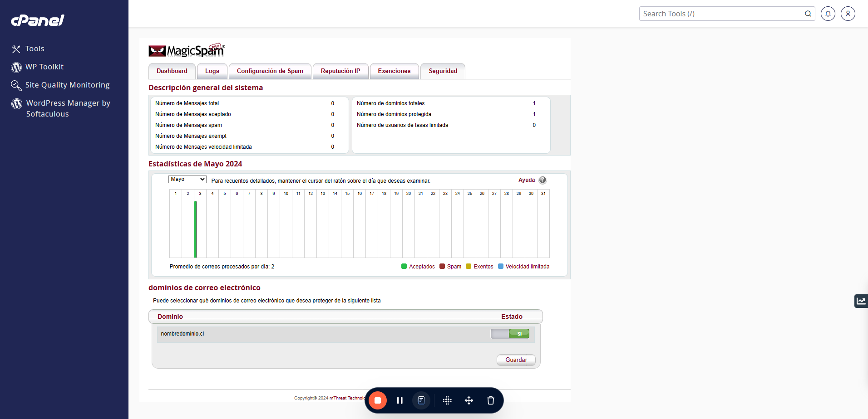Click the Guardar button
Screen dimensions: 868x419
[x=516, y=360]
